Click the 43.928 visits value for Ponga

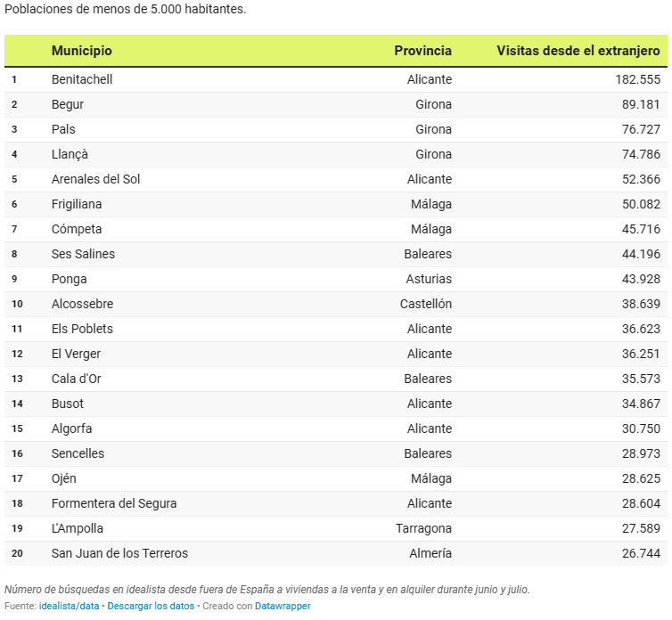click(x=641, y=279)
